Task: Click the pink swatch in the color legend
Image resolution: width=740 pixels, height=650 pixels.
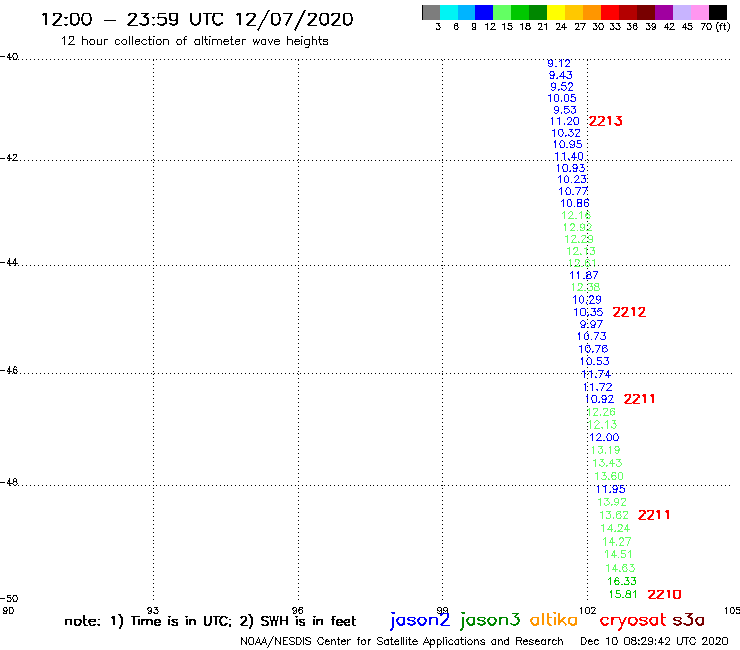Action: [699, 13]
